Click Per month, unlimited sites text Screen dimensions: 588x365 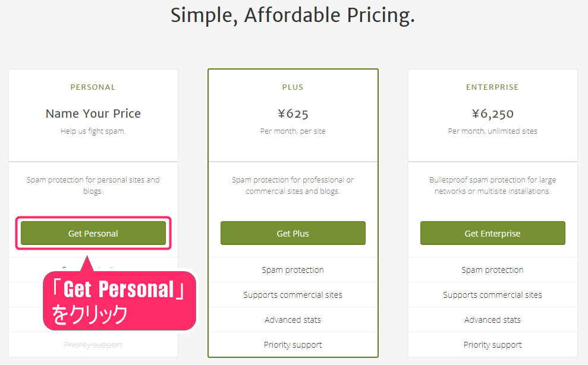click(492, 131)
